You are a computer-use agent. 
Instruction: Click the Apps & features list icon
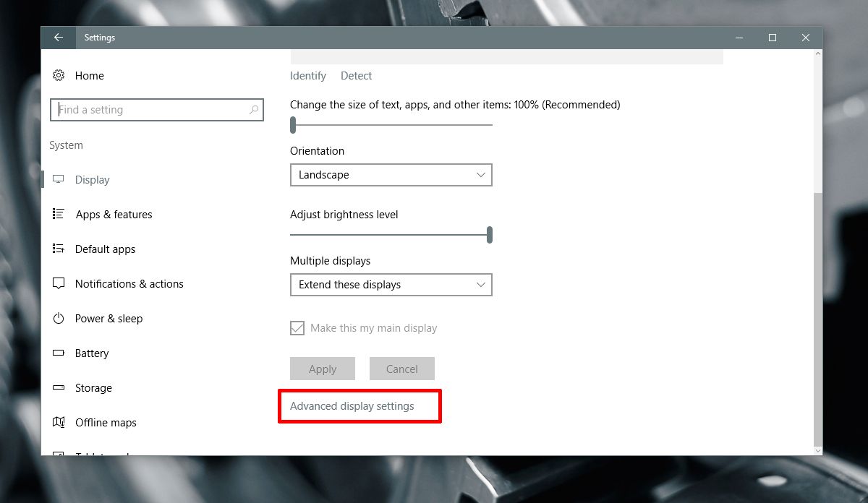click(x=59, y=215)
